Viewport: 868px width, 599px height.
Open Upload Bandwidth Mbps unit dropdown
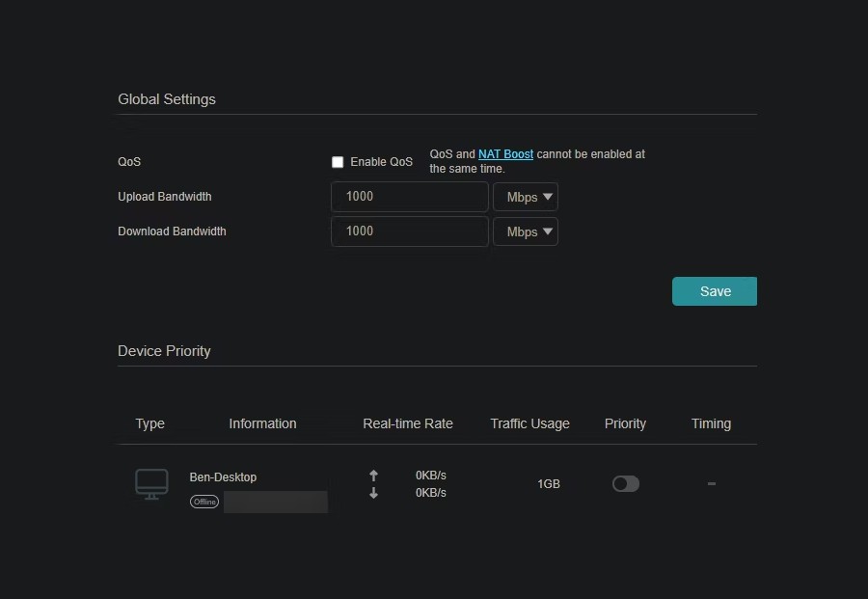click(526, 197)
